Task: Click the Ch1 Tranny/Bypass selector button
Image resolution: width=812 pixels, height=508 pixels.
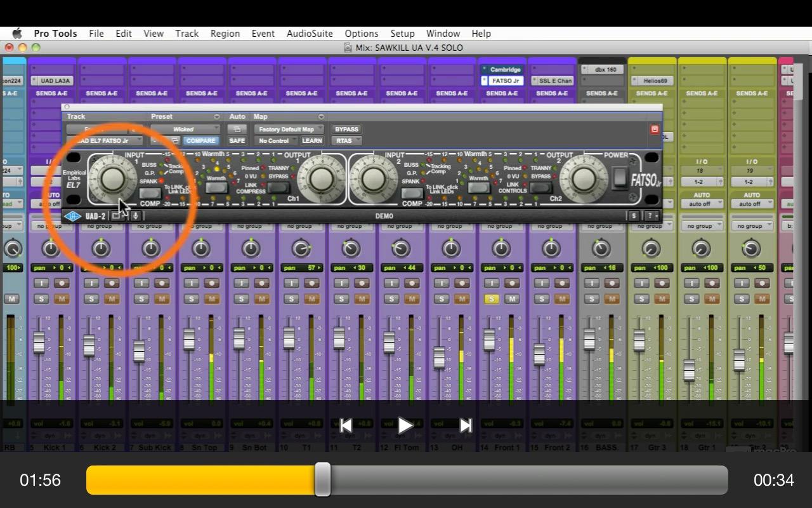Action: (x=278, y=187)
